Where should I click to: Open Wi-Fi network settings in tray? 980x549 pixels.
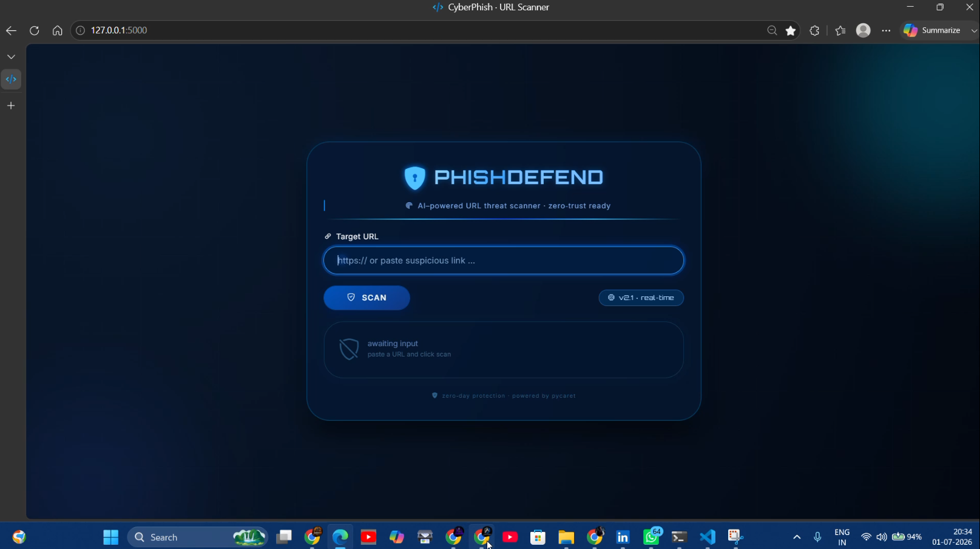tap(866, 537)
